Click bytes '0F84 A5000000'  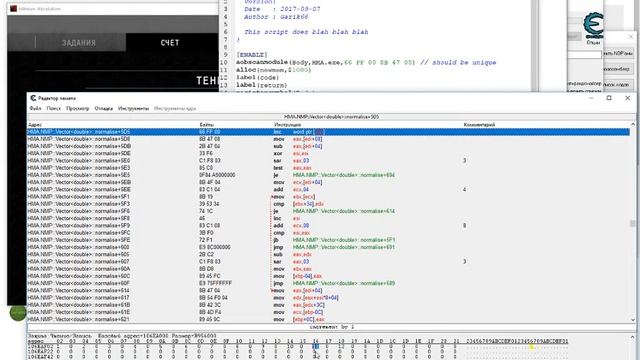(x=217, y=175)
